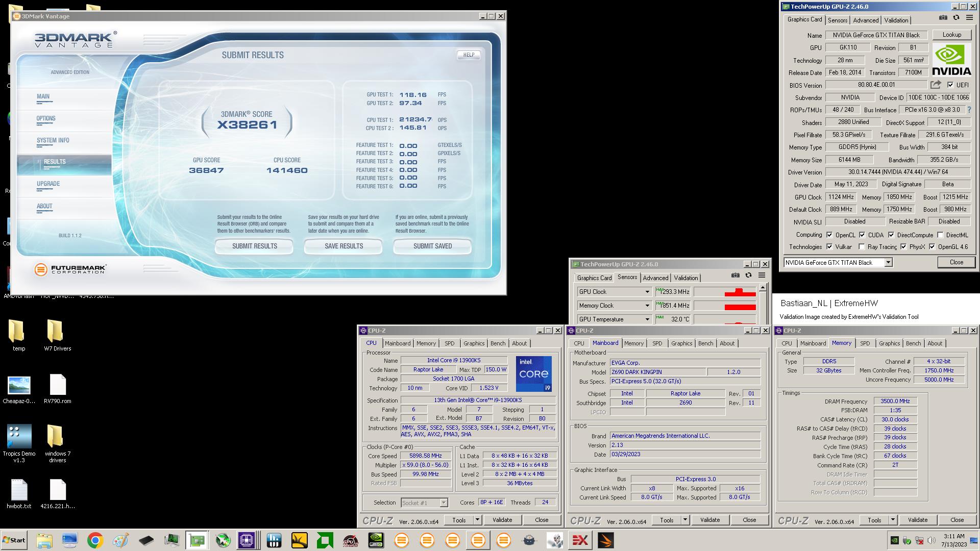
Task: Select the Tropics Demo v1.3 shortcut
Action: pos(19,443)
